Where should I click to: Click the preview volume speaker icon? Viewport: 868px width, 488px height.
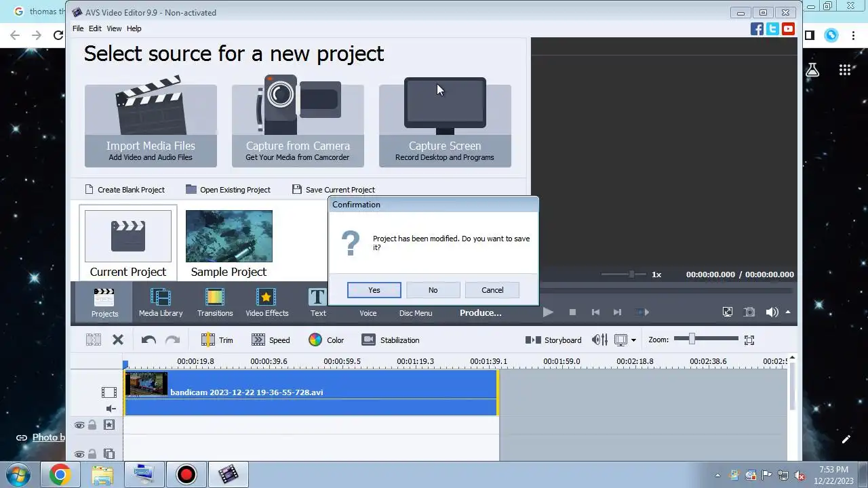coord(772,312)
